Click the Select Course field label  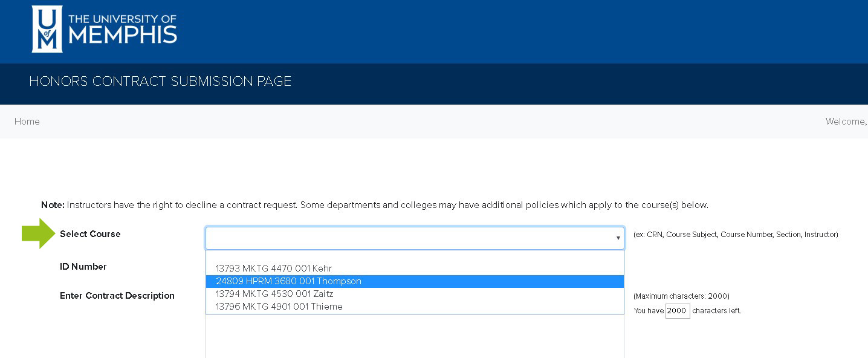pos(90,234)
